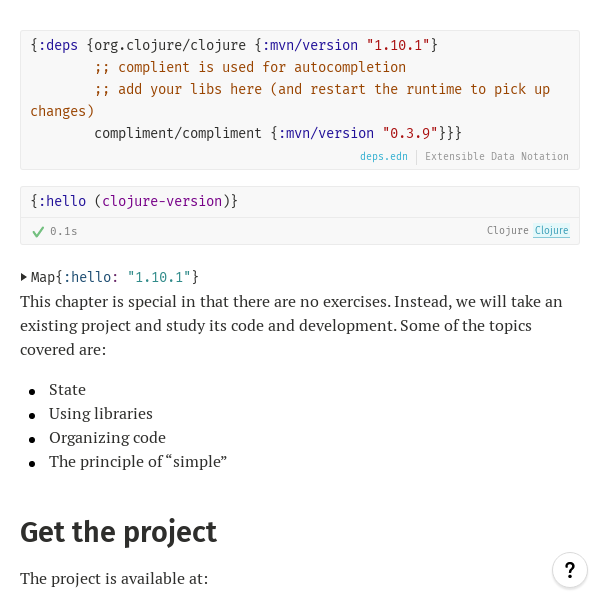Viewport: 600px width, 600px height.
Task: Click the Extensible Data Notation label
Action: [x=497, y=157]
